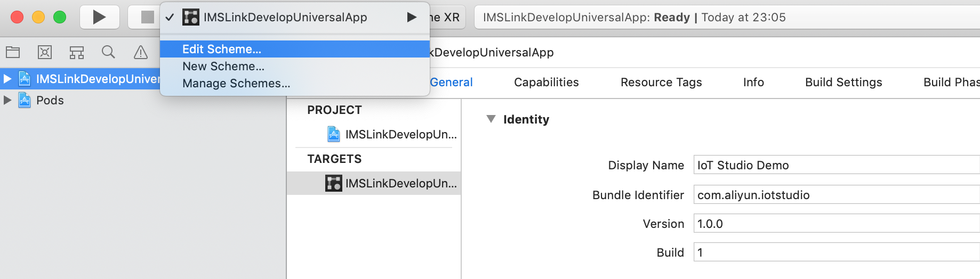The image size is (980, 279).
Task: Click the Bundle Identifier field
Action: (837, 195)
